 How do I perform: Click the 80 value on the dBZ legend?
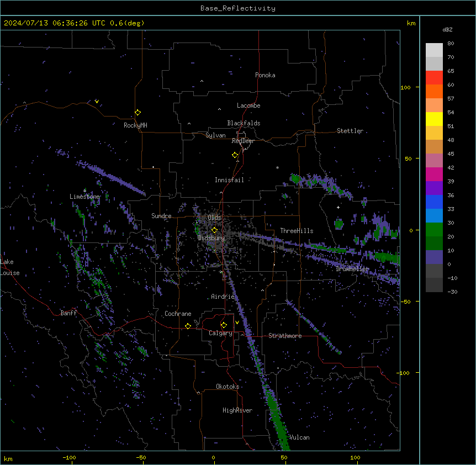451,44
